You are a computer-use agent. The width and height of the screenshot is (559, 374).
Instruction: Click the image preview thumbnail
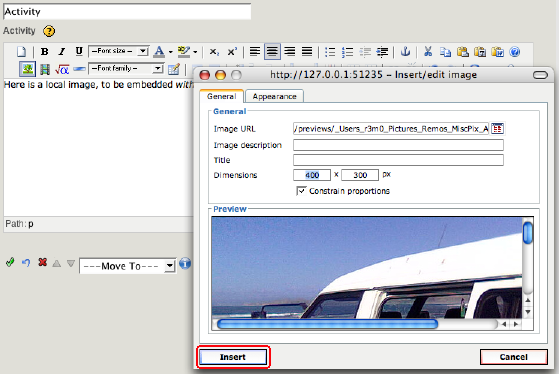367,267
